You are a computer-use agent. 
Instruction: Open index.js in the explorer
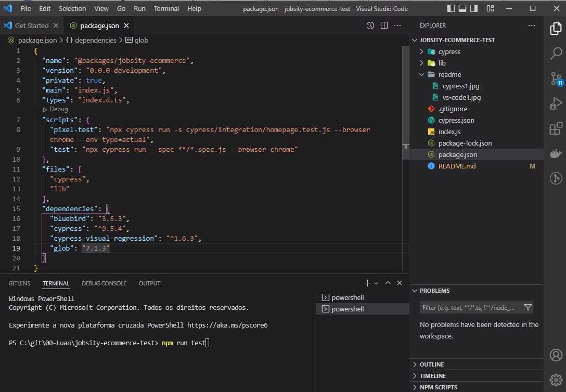[477, 132]
